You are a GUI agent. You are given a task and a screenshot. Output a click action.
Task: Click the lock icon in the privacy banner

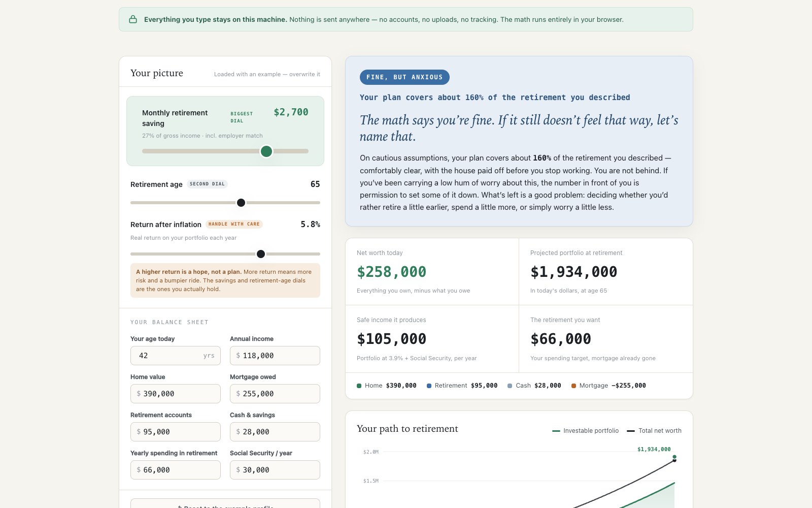pyautogui.click(x=133, y=19)
